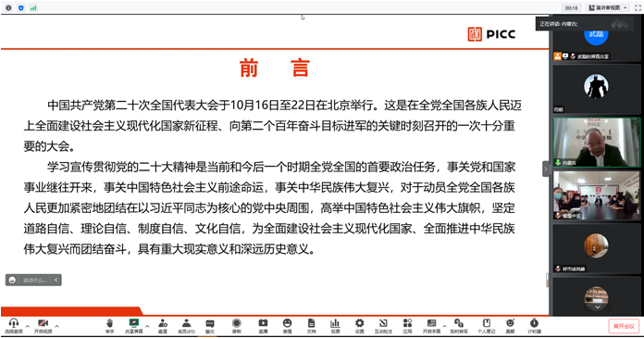The width and height of the screenshot is (644, 338).
Task: Click the PICC logo on slide
Action: [x=491, y=34]
